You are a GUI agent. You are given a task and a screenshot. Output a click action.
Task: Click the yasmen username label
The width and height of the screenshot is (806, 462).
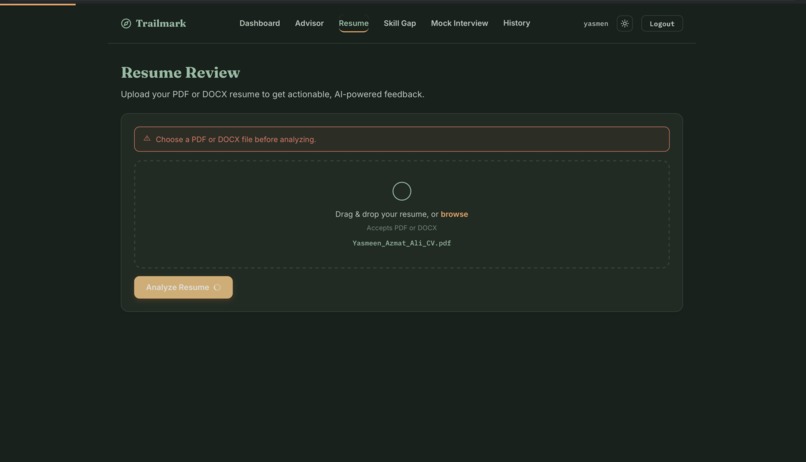click(596, 24)
